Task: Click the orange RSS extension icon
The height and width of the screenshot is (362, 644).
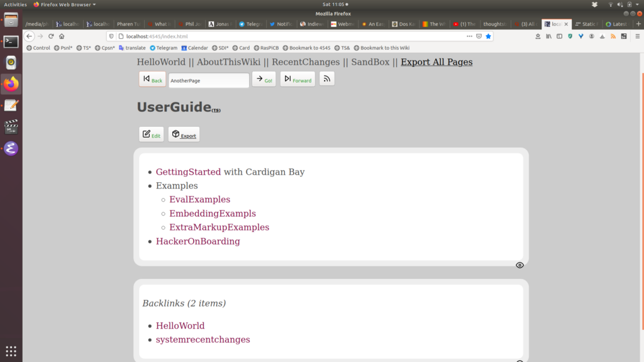Action: click(613, 36)
